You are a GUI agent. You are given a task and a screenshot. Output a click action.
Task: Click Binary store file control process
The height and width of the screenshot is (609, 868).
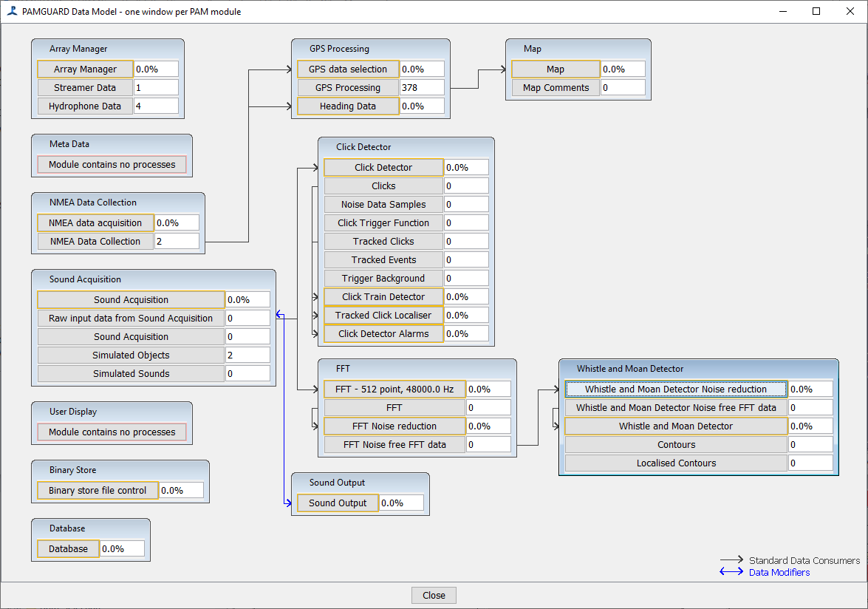coord(98,491)
